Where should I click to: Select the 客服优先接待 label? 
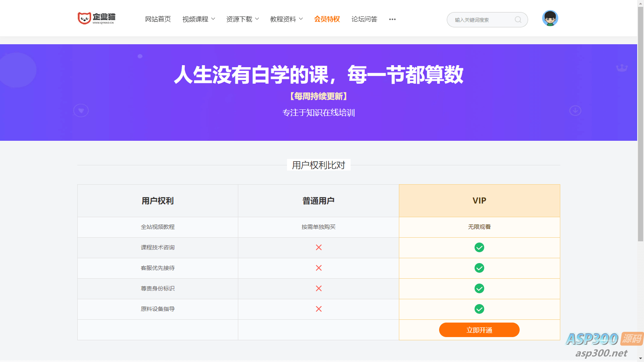158,268
